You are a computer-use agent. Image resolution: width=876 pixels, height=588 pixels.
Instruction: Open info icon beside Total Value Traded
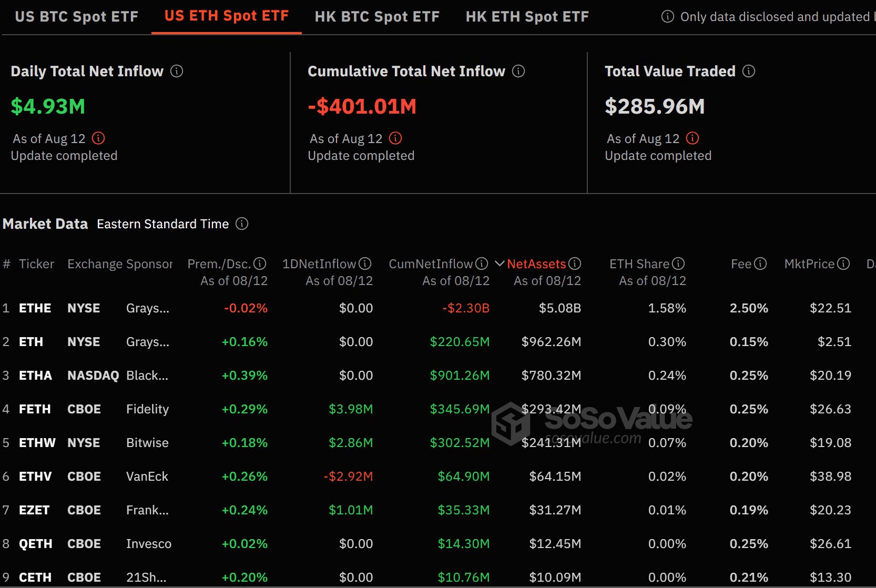pyautogui.click(x=749, y=71)
